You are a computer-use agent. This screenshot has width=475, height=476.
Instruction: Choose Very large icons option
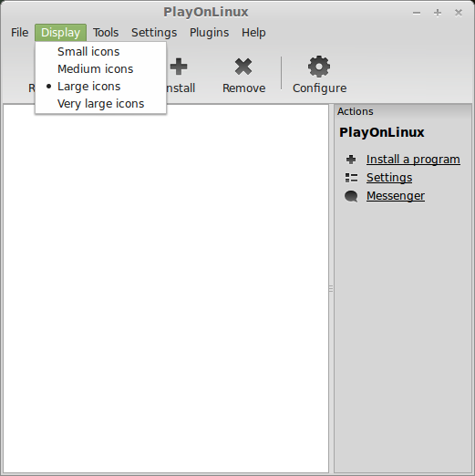(x=100, y=104)
